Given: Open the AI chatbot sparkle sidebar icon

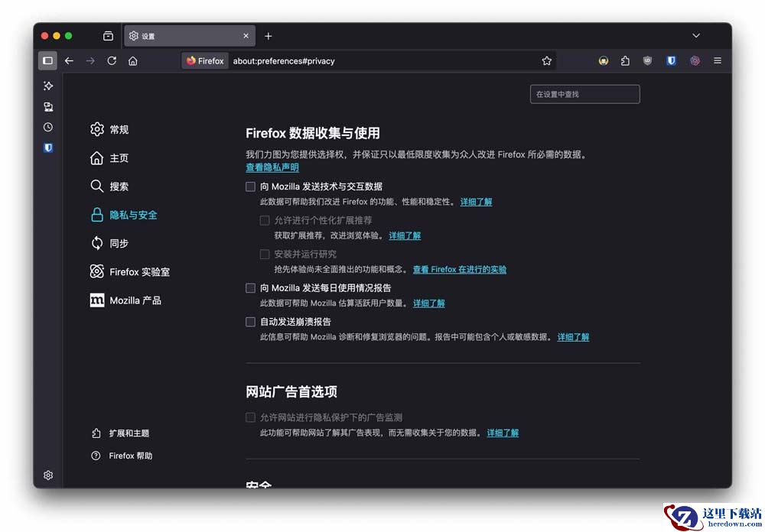Looking at the screenshot, I should coord(47,86).
